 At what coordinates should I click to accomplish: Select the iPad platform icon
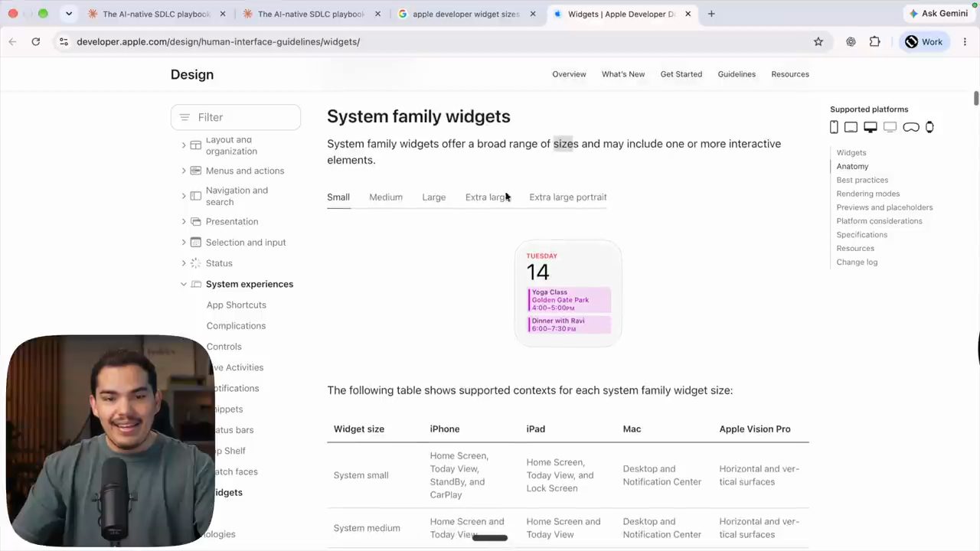click(x=851, y=127)
